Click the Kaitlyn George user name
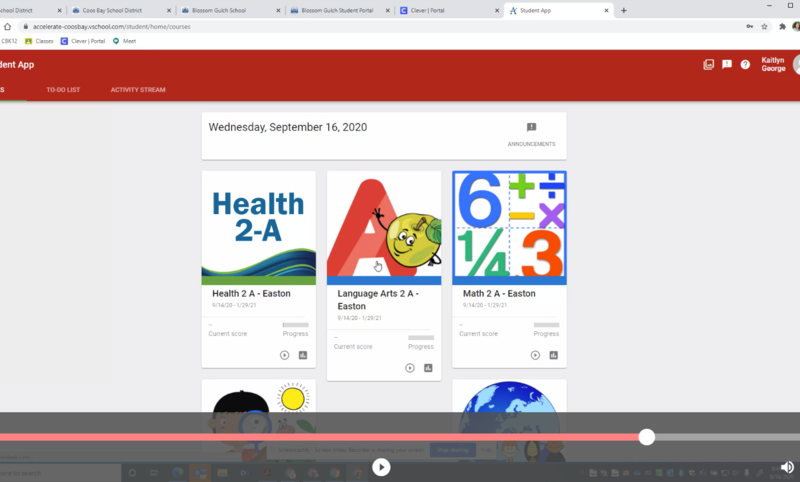The width and height of the screenshot is (800, 482). coord(773,64)
